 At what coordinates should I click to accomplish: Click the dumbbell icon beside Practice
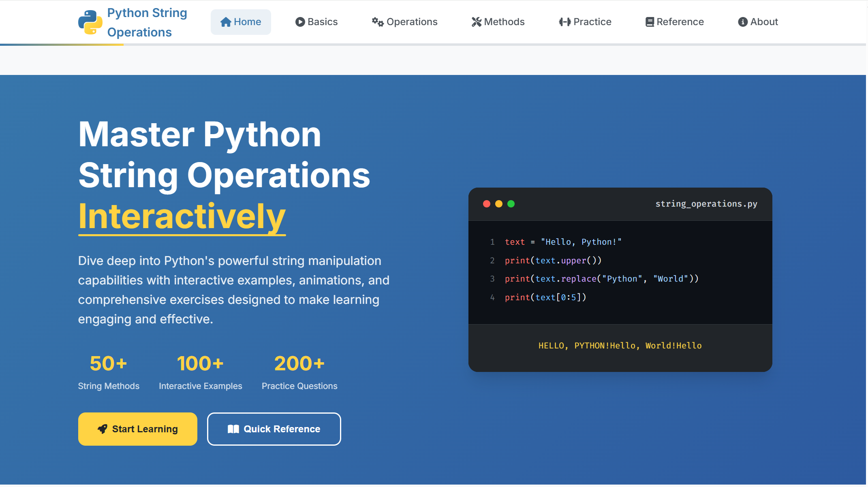click(x=564, y=22)
